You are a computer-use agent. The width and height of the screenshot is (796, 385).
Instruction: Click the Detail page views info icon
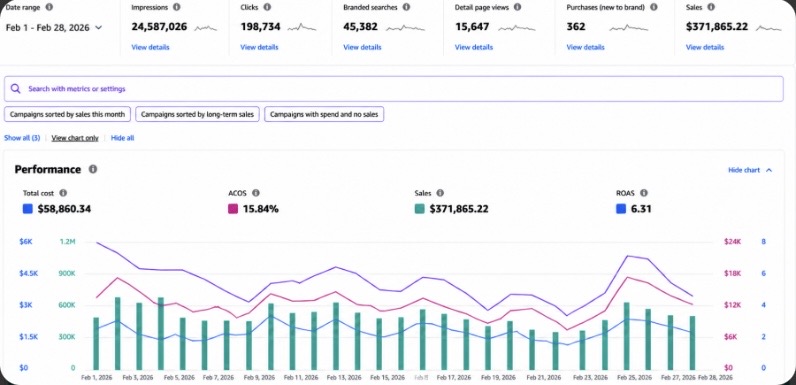click(x=517, y=7)
